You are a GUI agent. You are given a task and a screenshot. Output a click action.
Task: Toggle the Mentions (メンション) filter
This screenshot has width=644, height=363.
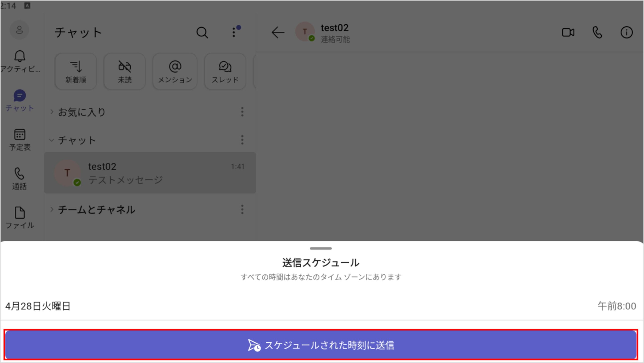[x=175, y=72]
